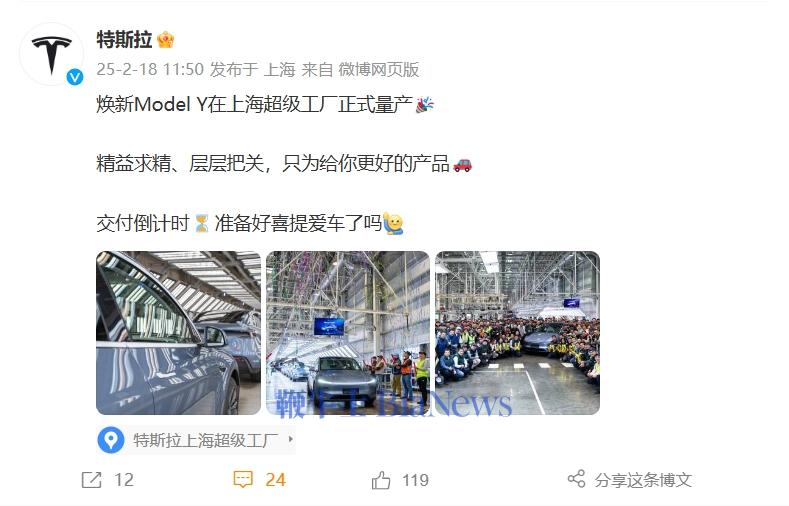This screenshot has width=789, height=506.
Task: Open the group photo thumbnail on the right
Action: [517, 333]
